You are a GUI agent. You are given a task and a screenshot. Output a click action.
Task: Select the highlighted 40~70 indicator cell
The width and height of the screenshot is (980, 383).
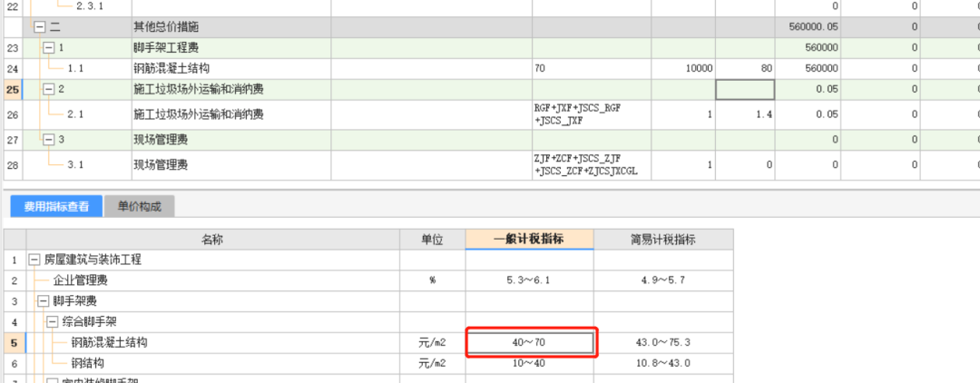coord(530,342)
